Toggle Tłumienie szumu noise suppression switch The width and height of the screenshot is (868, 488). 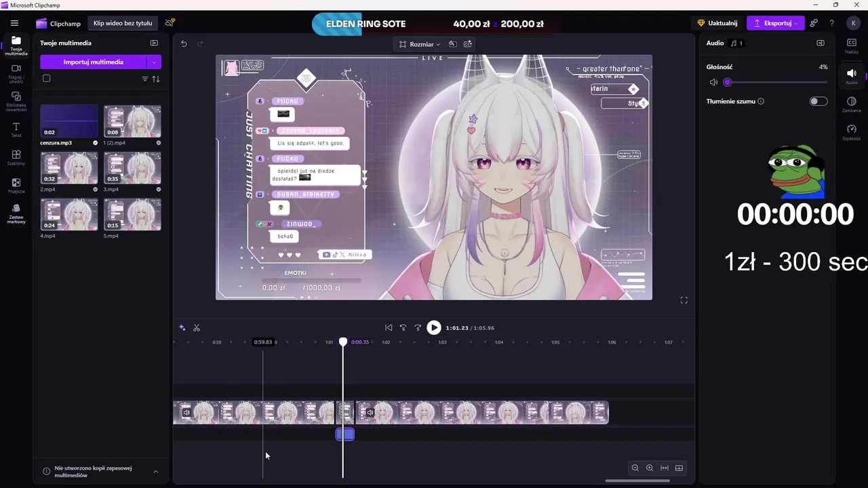click(x=818, y=101)
